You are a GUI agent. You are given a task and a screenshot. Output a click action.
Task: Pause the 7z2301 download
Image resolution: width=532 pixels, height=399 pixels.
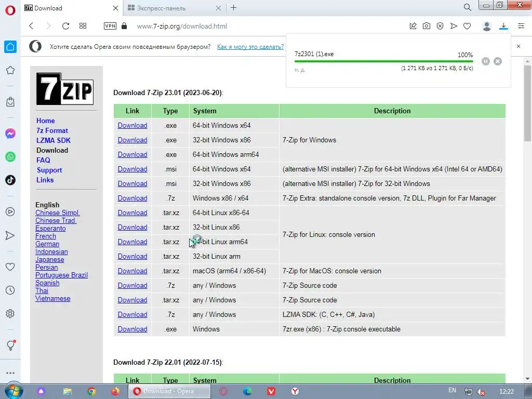pyautogui.click(x=486, y=61)
